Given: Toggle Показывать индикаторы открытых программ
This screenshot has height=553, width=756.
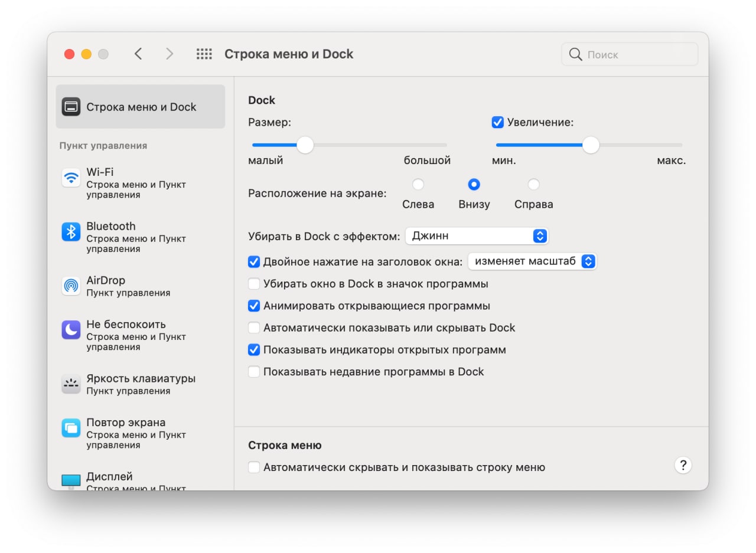Looking at the screenshot, I should coord(254,350).
